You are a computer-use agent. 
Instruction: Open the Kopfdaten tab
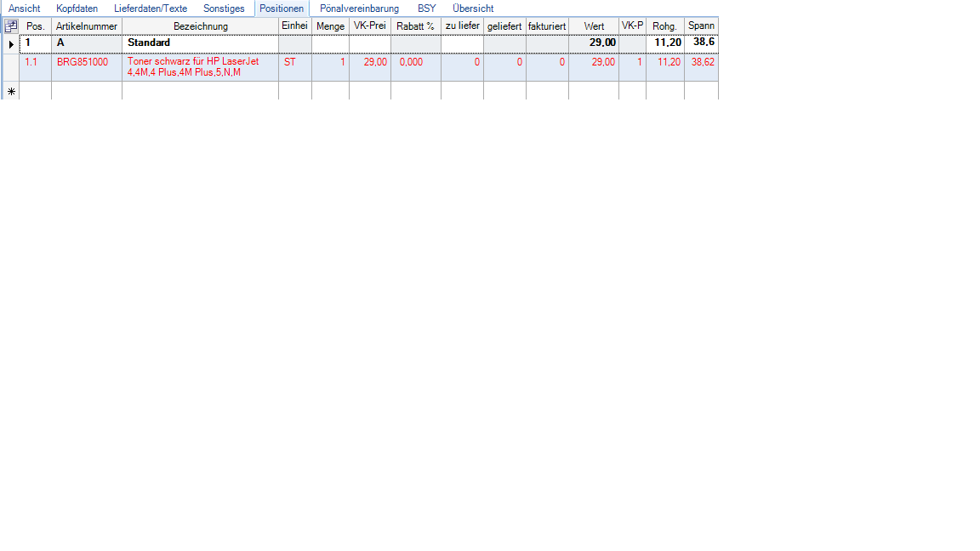[77, 9]
